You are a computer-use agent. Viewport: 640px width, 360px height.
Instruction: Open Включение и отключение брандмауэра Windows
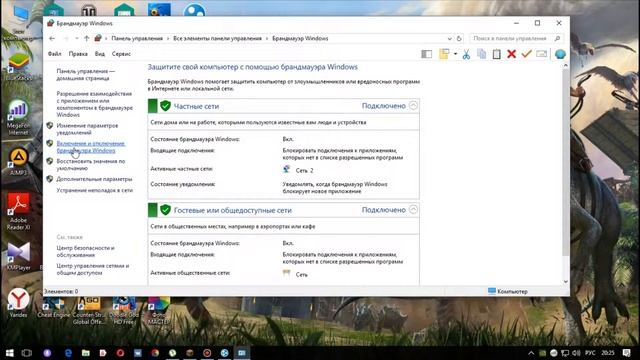[x=91, y=147]
